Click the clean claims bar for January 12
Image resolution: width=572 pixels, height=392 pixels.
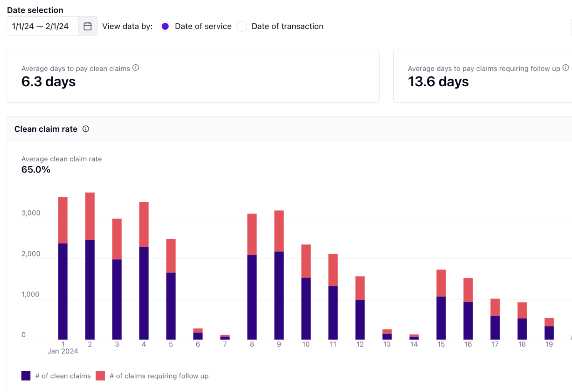click(x=360, y=320)
